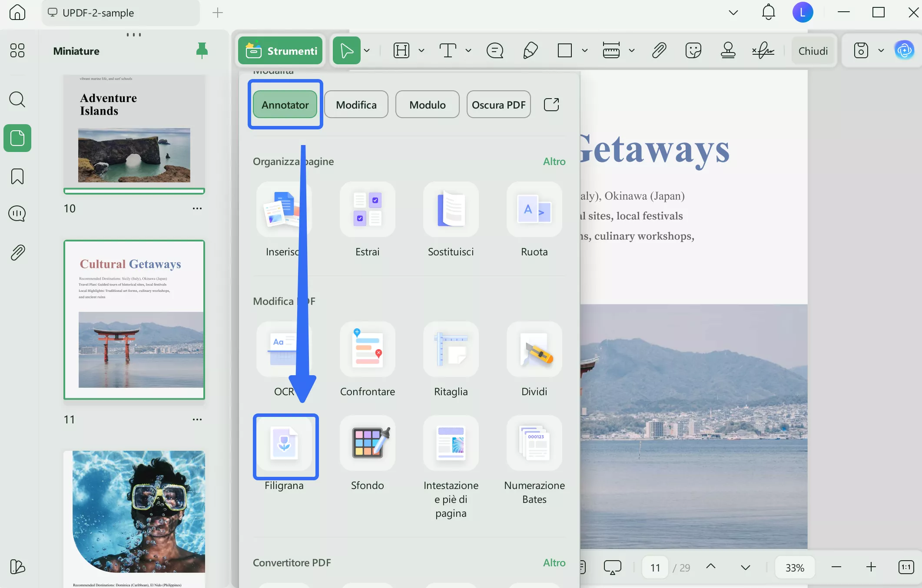This screenshot has height=588, width=922.
Task: Switch to Modifica mode
Action: coord(356,105)
